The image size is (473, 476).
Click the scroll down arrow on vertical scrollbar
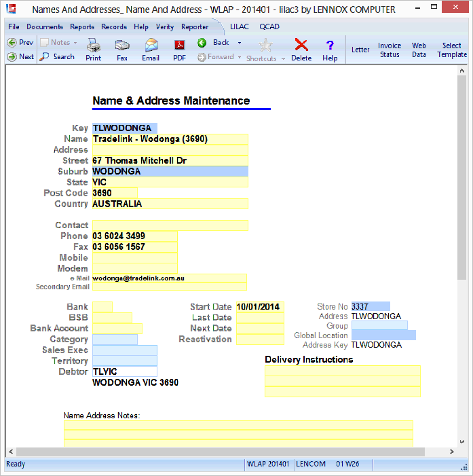point(461,441)
